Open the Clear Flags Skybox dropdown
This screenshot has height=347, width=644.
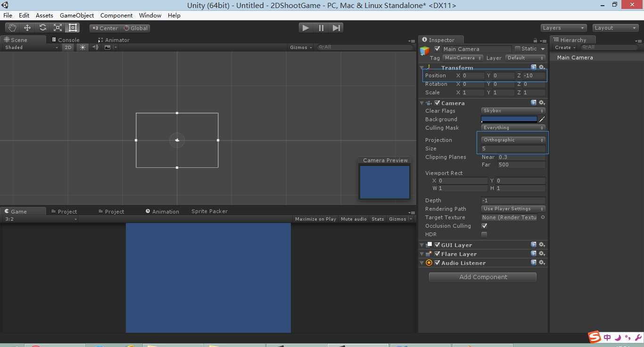coord(513,111)
